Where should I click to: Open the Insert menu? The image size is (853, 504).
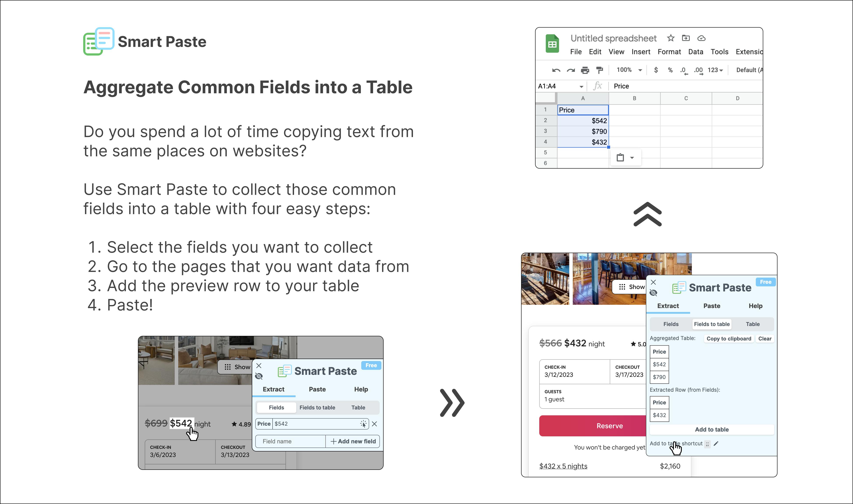coord(641,52)
